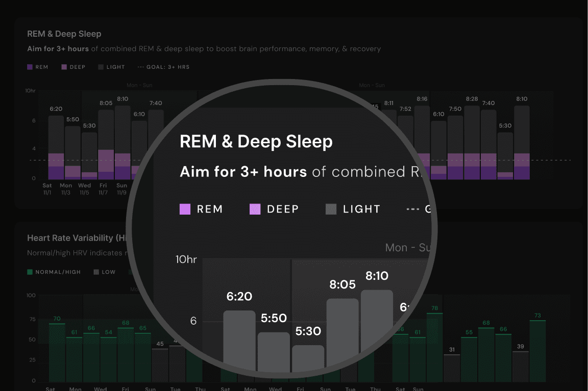
Task: Select the HRV bar labeled 78
Action: [x=435, y=348]
